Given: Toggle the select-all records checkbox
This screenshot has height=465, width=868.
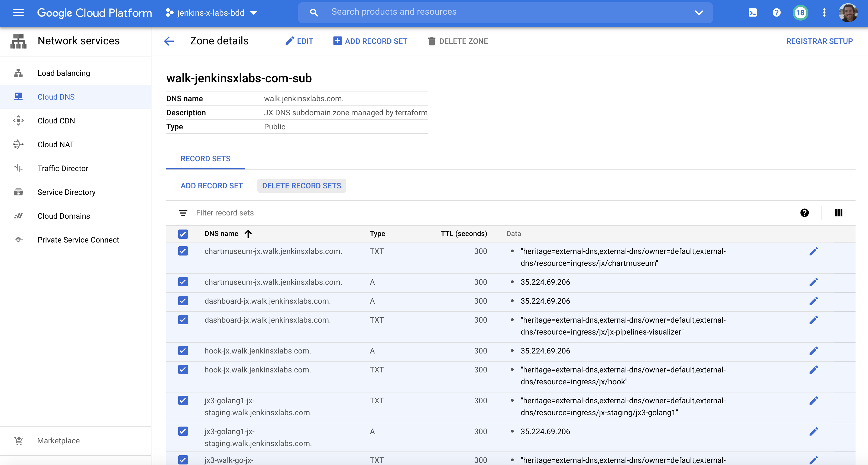Looking at the screenshot, I should coord(183,234).
